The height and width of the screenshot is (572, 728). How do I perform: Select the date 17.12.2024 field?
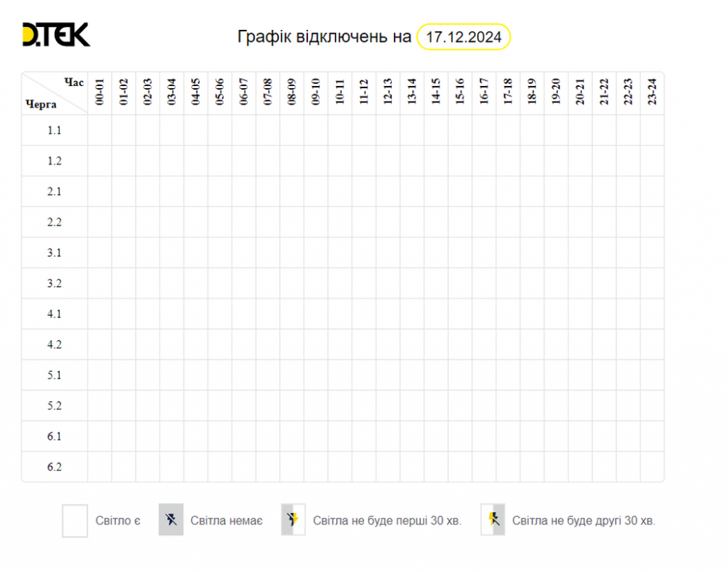[464, 37]
